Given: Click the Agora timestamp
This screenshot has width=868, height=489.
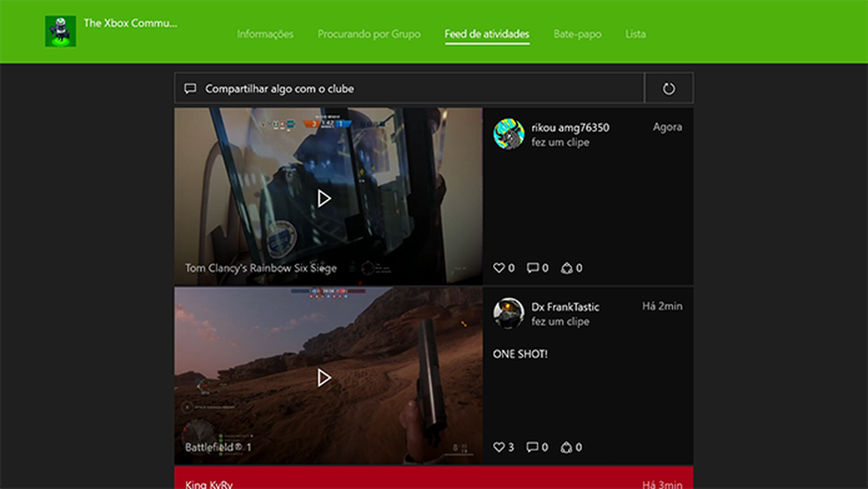Looking at the screenshot, I should [668, 127].
